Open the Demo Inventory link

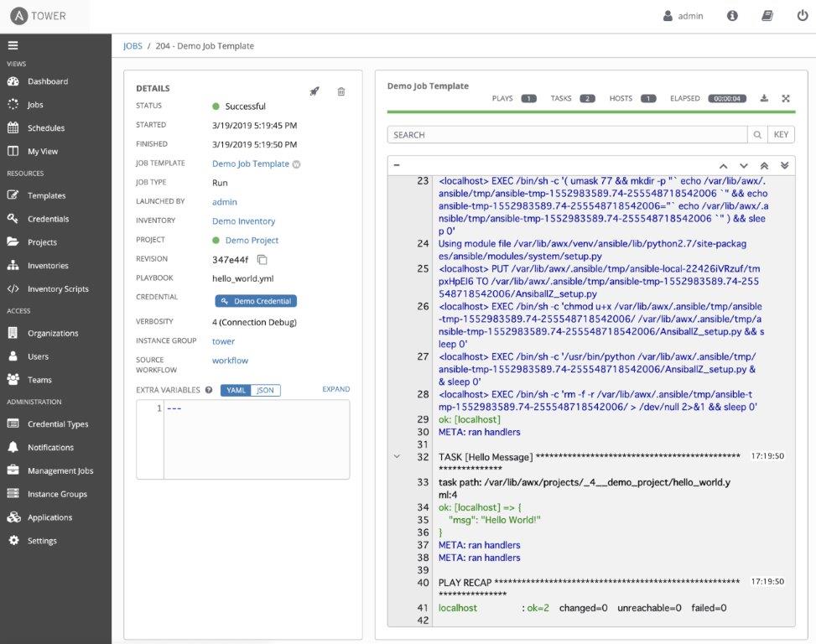pos(243,221)
